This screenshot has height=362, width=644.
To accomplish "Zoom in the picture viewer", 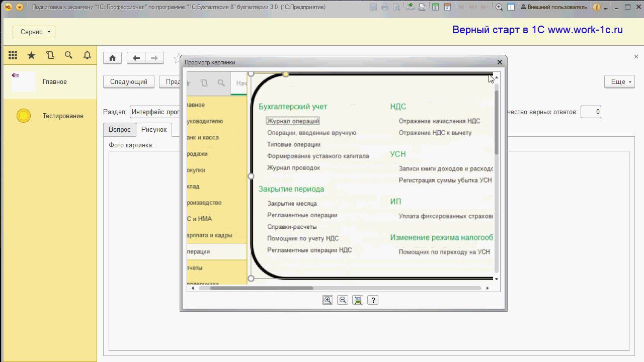I will [328, 300].
